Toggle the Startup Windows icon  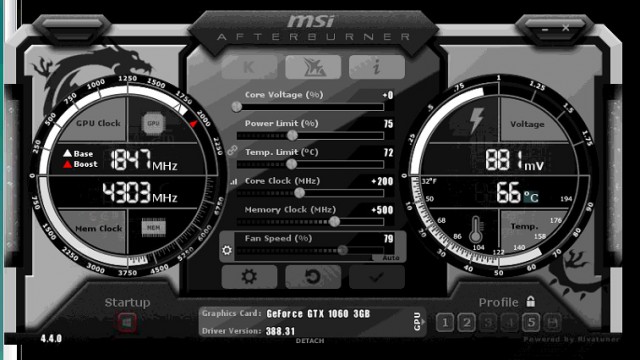[127, 322]
